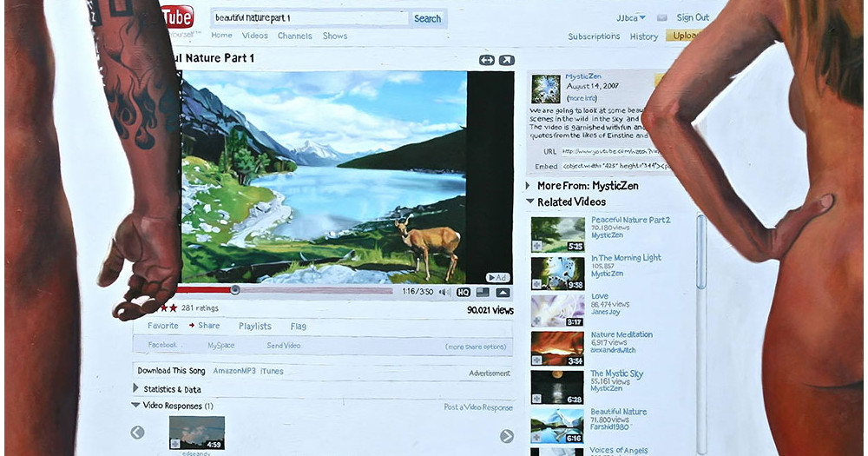Viewport: 868px width, 456px height.
Task: Show previous video responses arrow
Action: (x=137, y=433)
